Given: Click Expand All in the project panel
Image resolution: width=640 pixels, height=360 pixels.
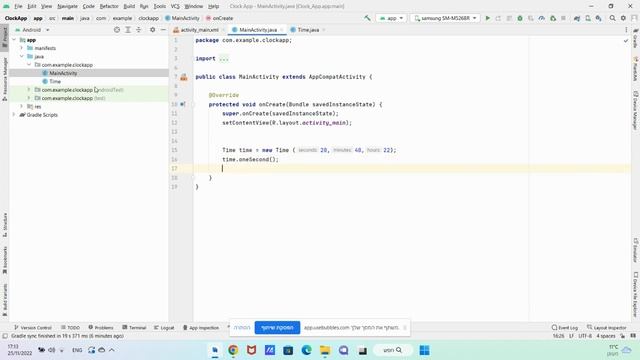Looking at the screenshot, I should coord(128,30).
